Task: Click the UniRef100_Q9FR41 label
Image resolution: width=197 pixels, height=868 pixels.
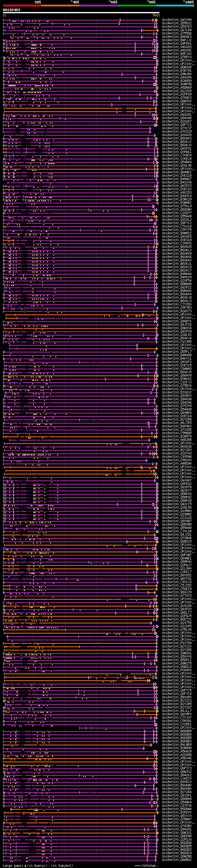Action: 177,43
